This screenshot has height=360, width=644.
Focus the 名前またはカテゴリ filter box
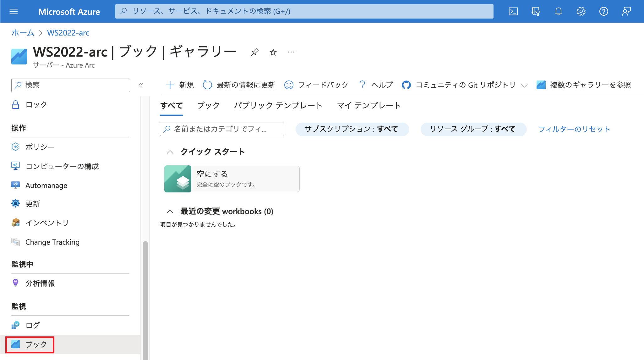(222, 129)
